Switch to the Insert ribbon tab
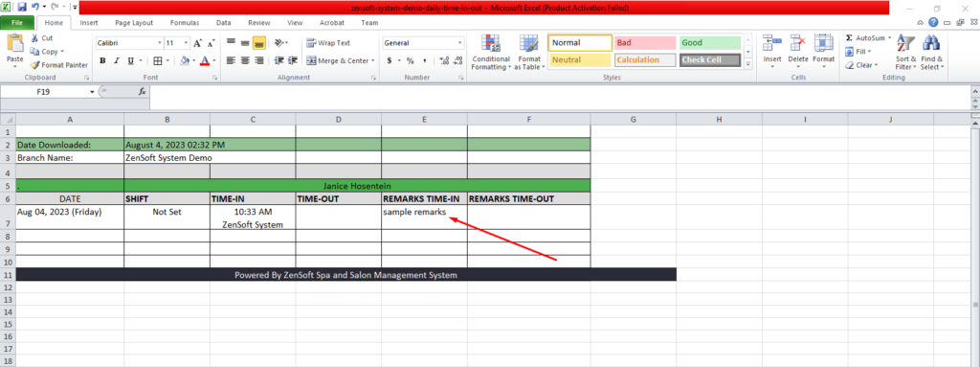 [89, 23]
